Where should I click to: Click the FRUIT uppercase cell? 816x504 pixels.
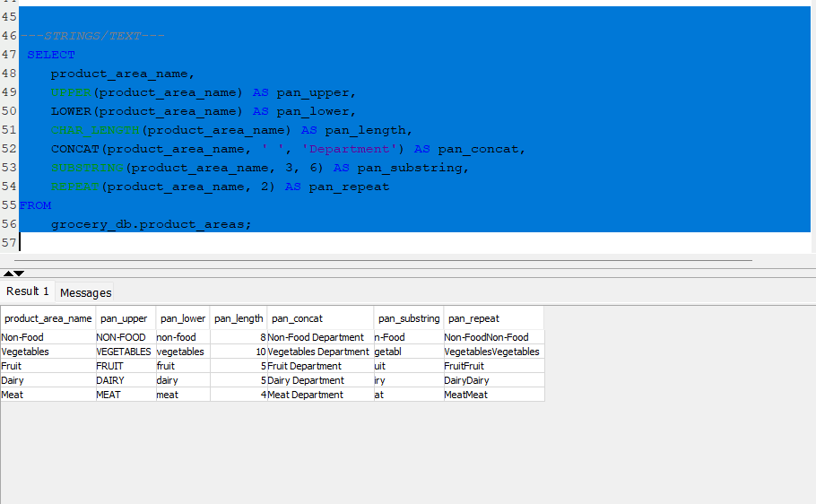tap(126, 366)
